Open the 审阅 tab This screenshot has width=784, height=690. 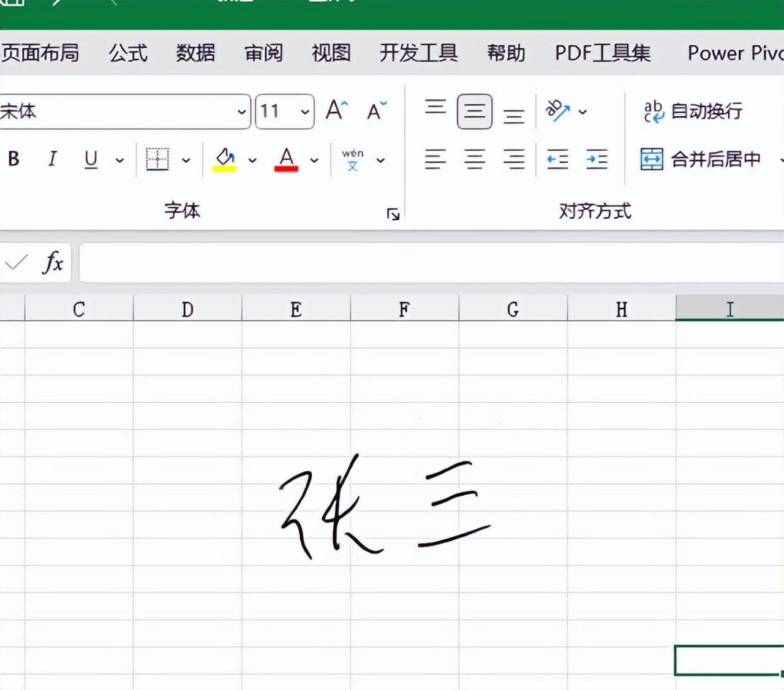[x=263, y=53]
